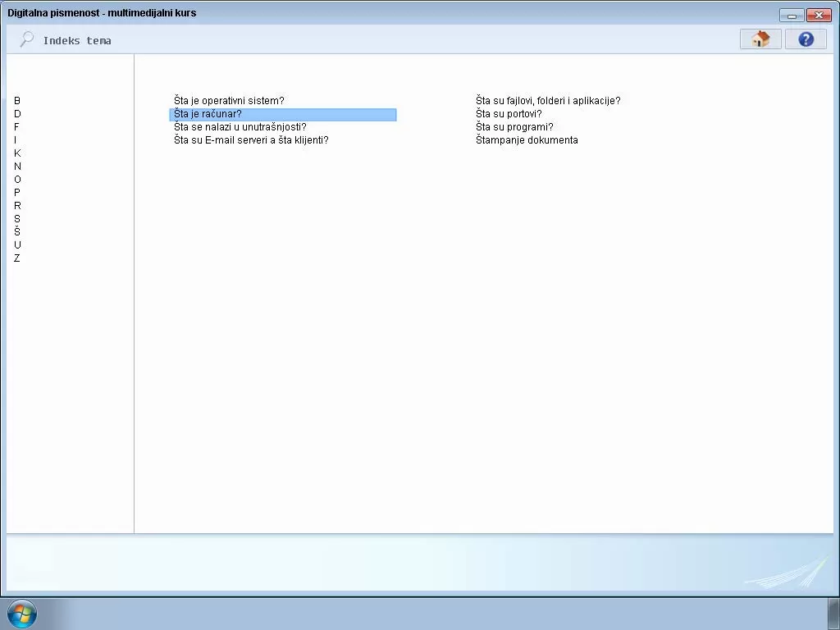Select letter N in index
The height and width of the screenshot is (630, 840).
tap(17, 166)
